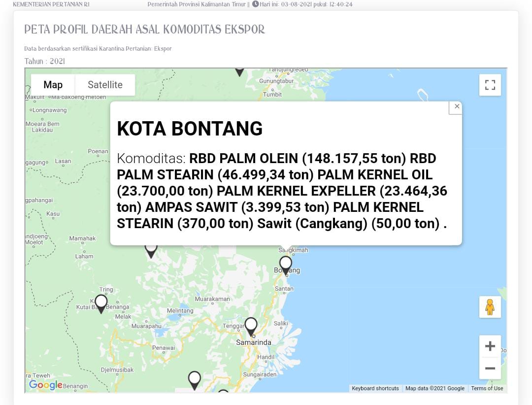Select the Bontang map marker
532x405 pixels.
pos(286,265)
